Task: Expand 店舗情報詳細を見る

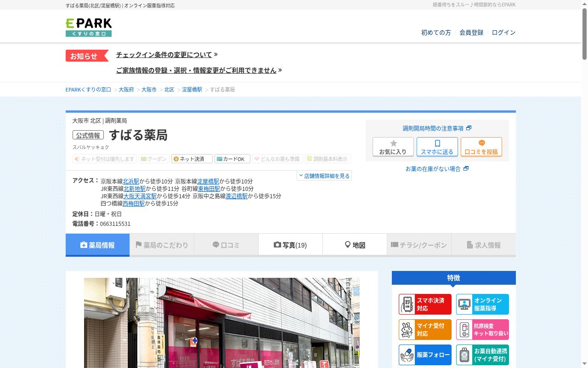Action: 324,176
